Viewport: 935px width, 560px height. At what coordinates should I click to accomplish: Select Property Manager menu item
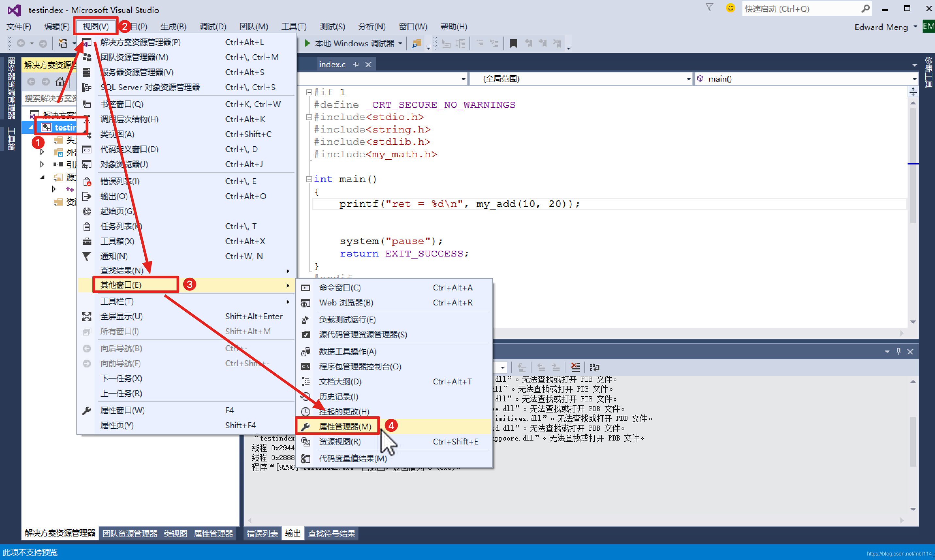345,427
